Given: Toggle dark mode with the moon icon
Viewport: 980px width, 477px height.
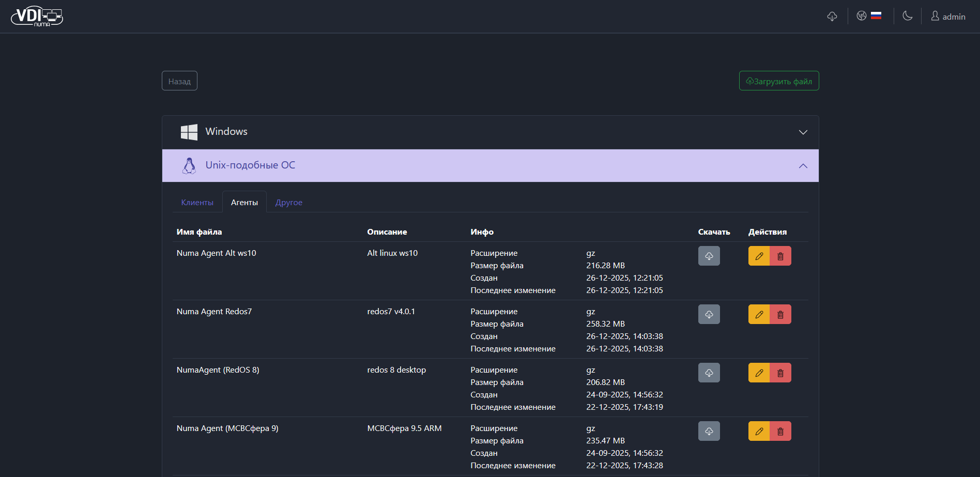Looking at the screenshot, I should point(907,16).
